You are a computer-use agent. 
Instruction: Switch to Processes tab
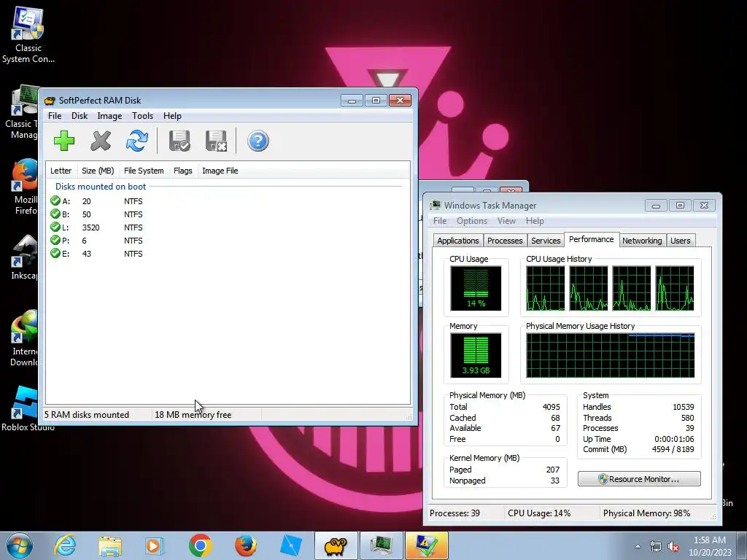click(505, 241)
